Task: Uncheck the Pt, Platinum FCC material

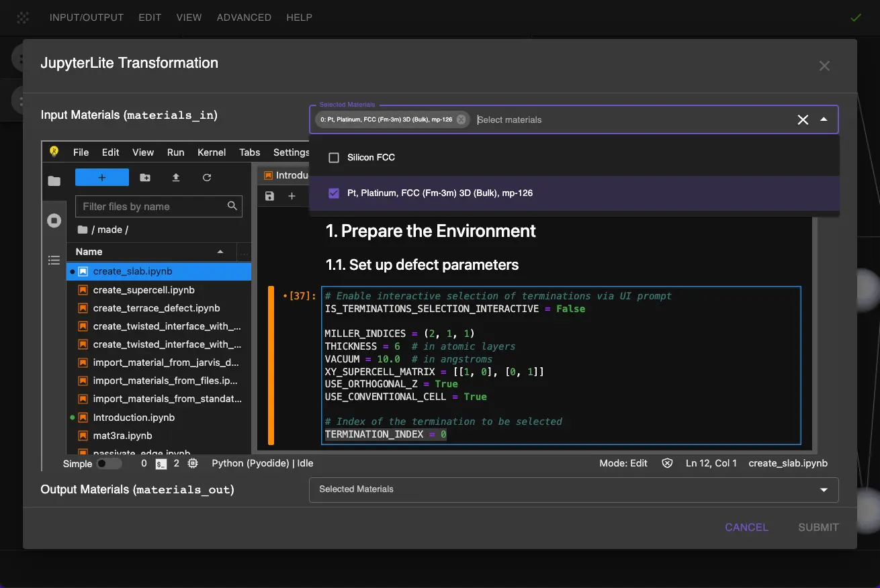Action: tap(334, 193)
